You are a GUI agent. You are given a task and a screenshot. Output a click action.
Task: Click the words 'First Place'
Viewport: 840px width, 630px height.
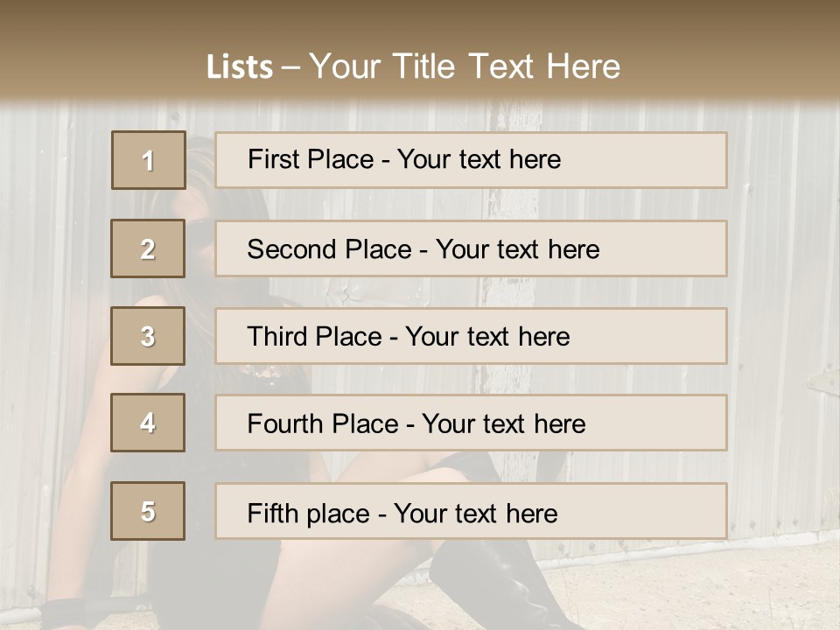click(x=310, y=159)
